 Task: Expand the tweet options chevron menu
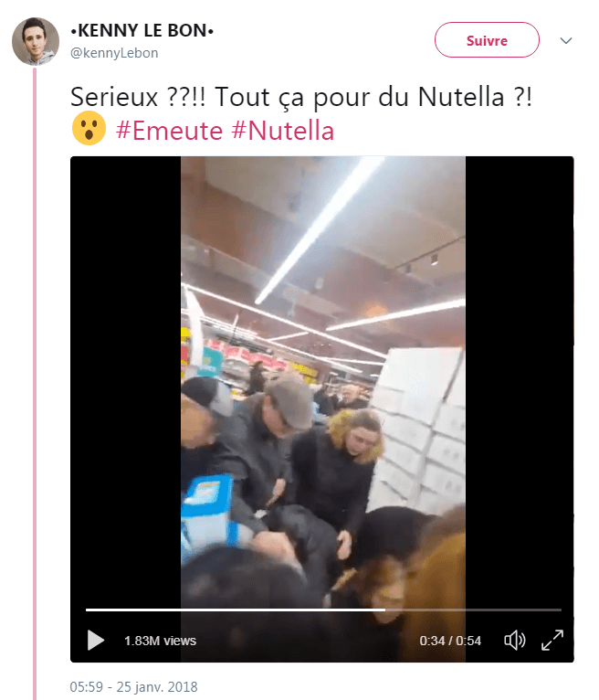(x=566, y=40)
